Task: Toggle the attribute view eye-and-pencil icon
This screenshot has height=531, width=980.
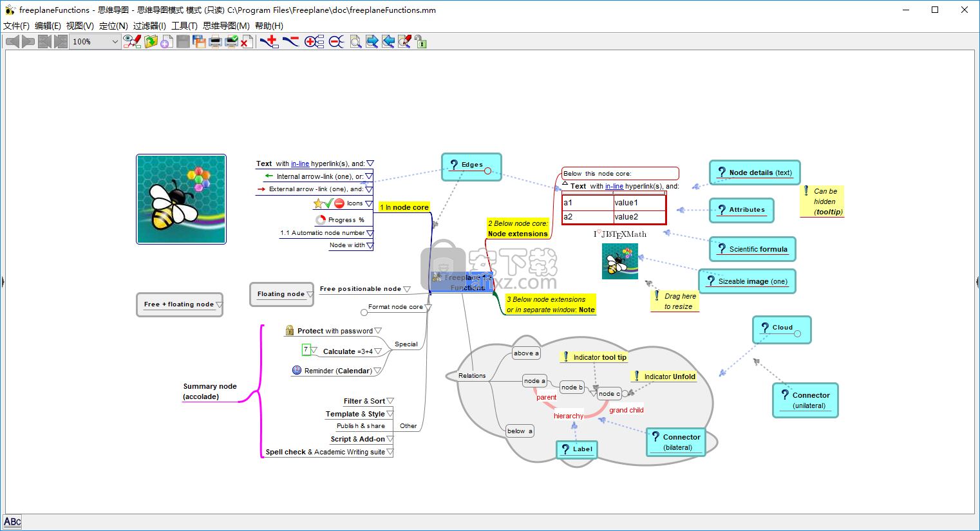Action: coord(132,42)
